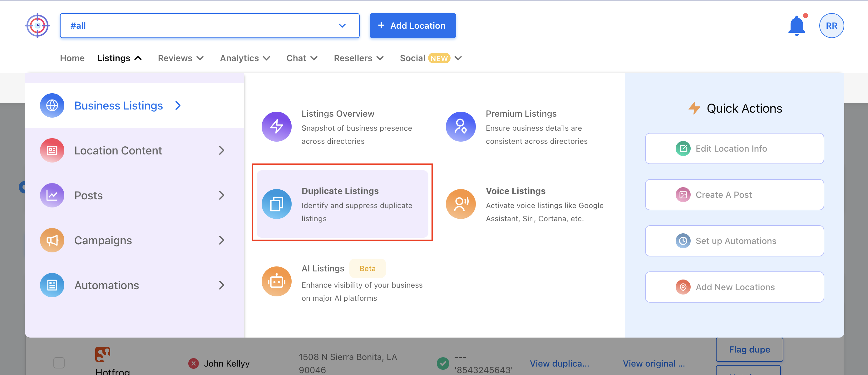This screenshot has height=375, width=868.
Task: Expand the Posts chevron arrow
Action: click(221, 195)
